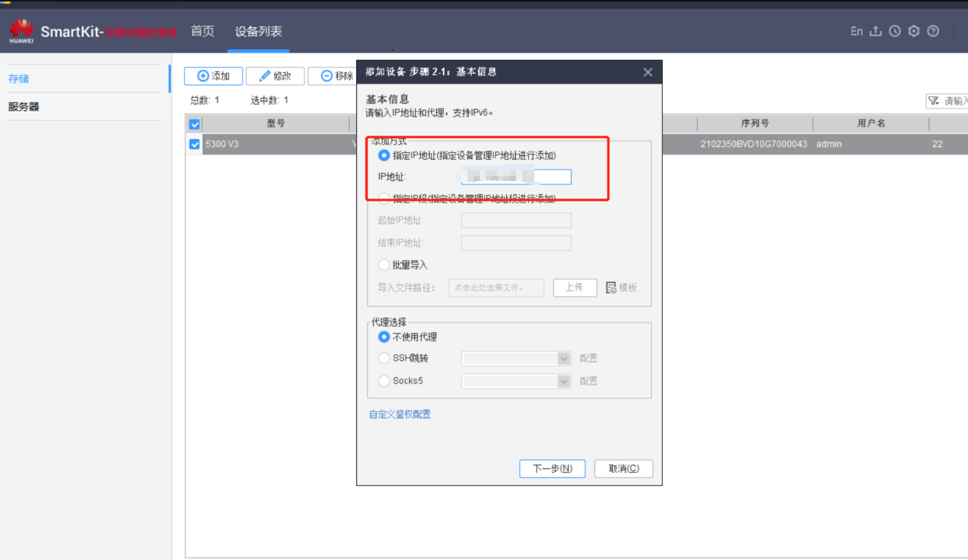This screenshot has height=560, width=968.
Task: Click serial number 2102350BVD10G7000043
Action: click(x=753, y=144)
